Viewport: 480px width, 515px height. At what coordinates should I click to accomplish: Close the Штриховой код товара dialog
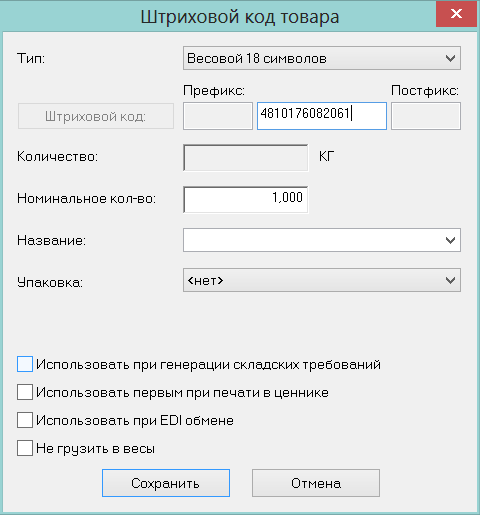click(x=456, y=14)
